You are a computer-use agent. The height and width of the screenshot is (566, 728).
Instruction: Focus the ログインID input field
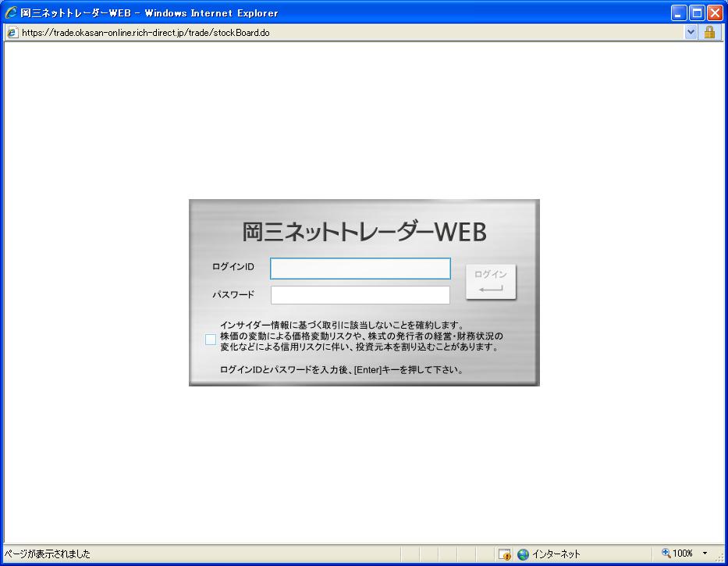click(x=360, y=269)
